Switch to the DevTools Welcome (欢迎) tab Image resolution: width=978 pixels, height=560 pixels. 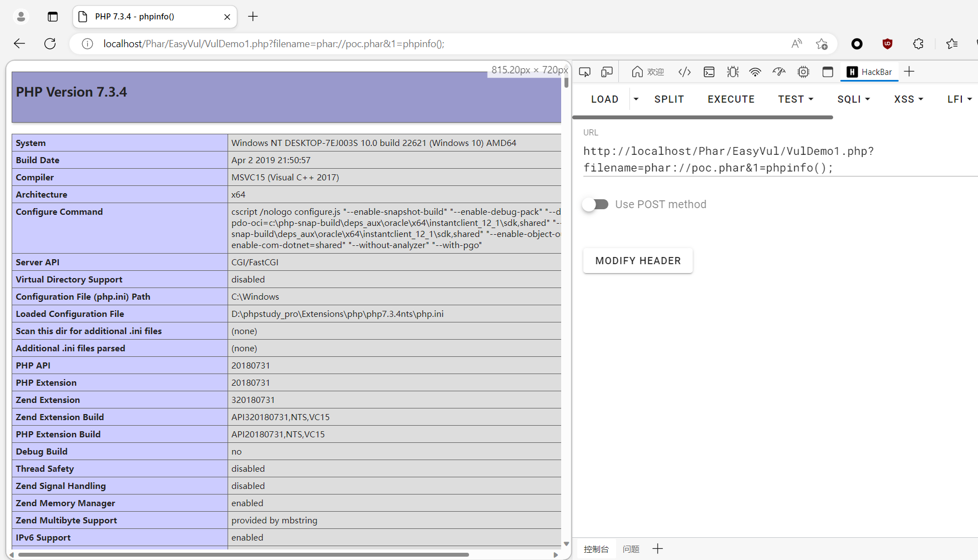[648, 72]
